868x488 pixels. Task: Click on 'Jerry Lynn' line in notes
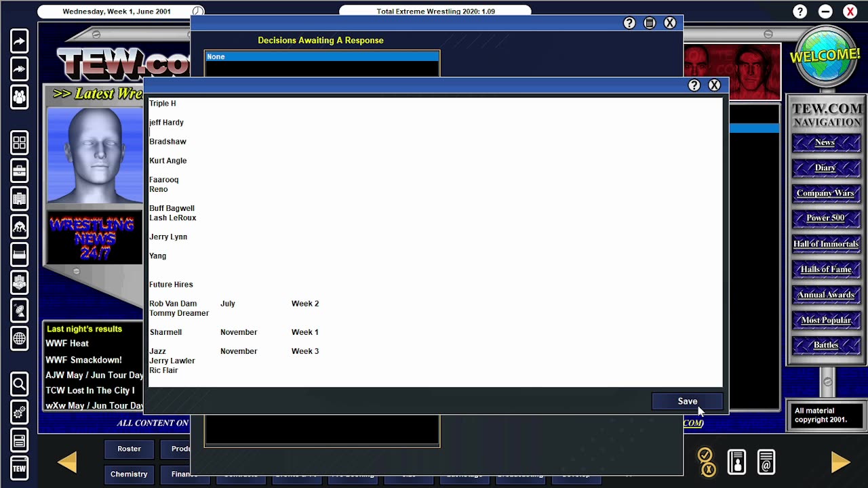(x=168, y=237)
